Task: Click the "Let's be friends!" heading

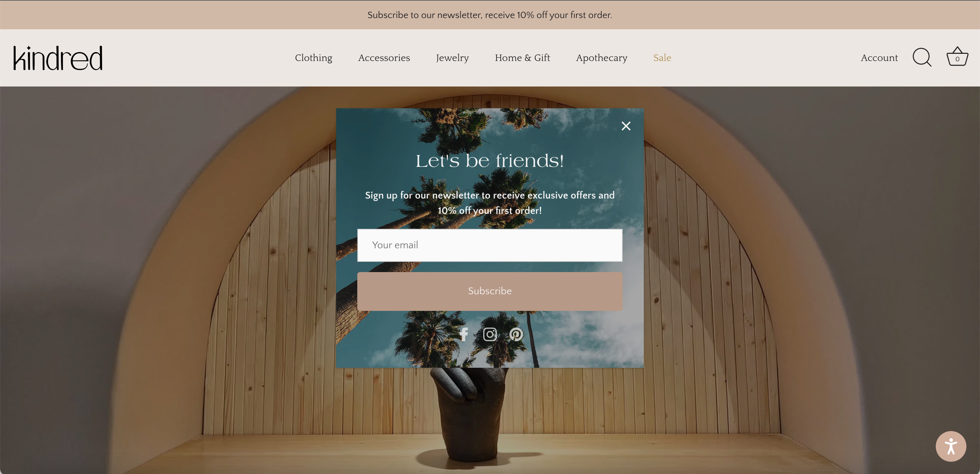Action: [x=490, y=161]
